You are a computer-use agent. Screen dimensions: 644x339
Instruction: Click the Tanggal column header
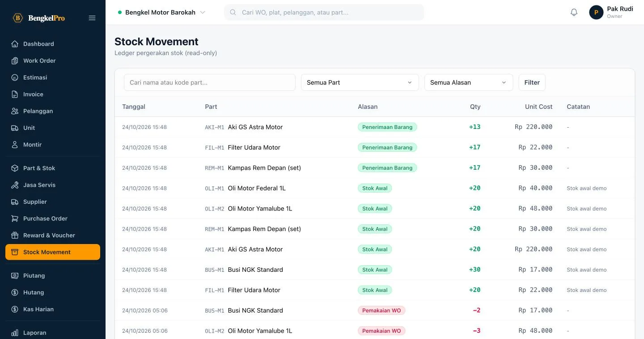(134, 107)
